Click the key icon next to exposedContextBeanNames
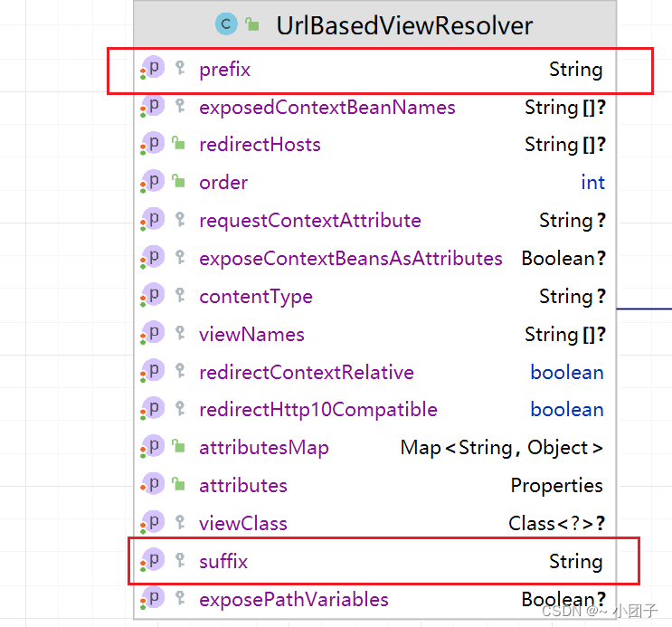 tap(180, 108)
